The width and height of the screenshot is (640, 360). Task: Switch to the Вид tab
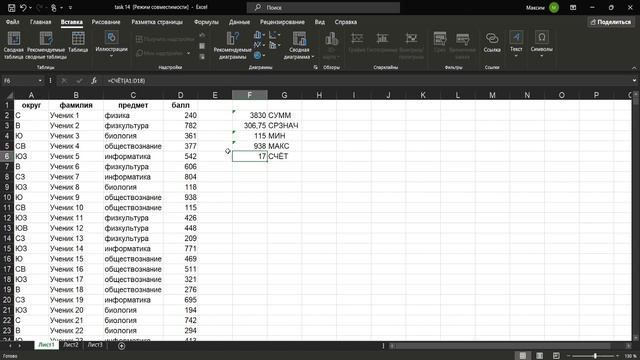point(320,22)
